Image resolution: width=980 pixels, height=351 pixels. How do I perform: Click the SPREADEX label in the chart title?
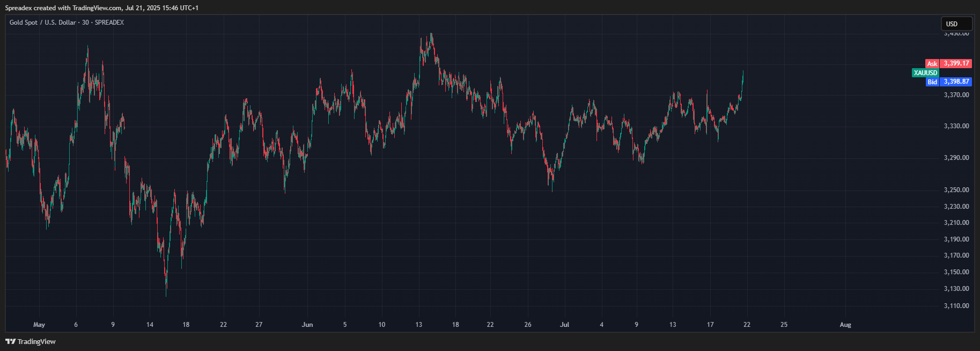tap(109, 23)
